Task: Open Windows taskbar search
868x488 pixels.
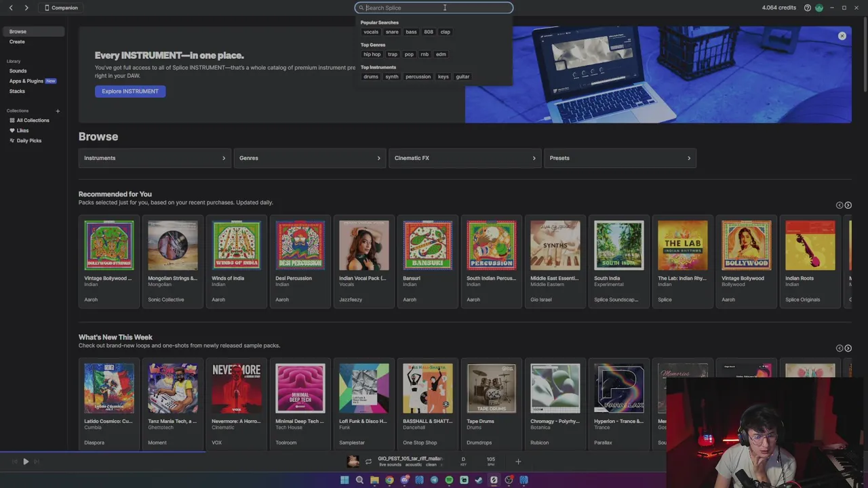Action: pos(359,480)
